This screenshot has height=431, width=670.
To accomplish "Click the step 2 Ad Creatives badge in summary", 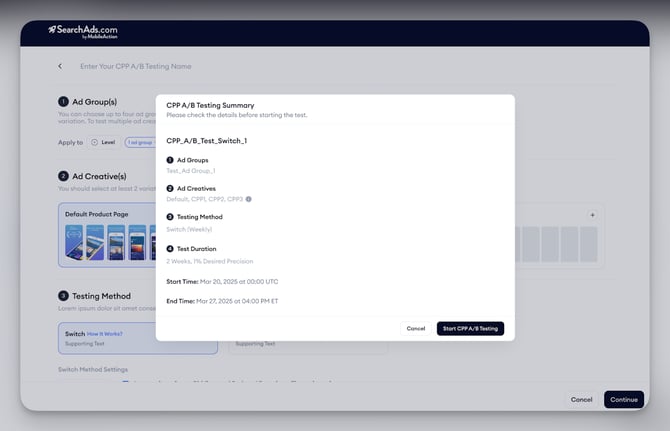I will click(170, 188).
